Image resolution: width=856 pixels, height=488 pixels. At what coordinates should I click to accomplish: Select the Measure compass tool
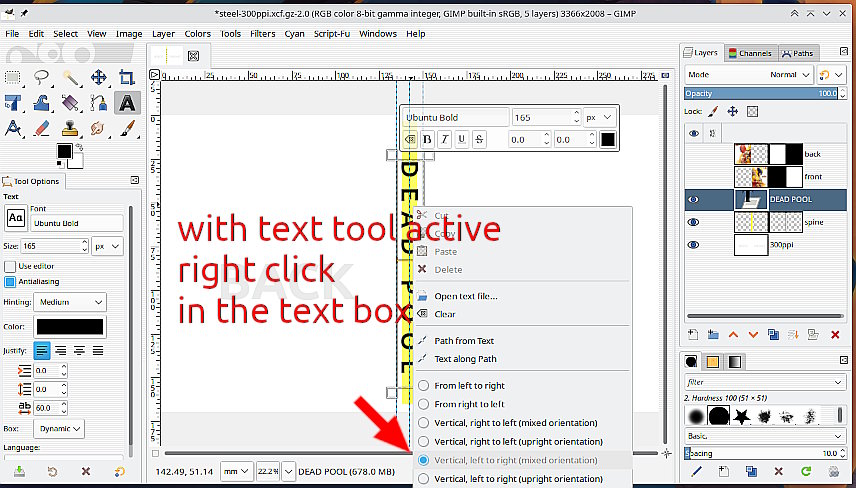(x=13, y=129)
